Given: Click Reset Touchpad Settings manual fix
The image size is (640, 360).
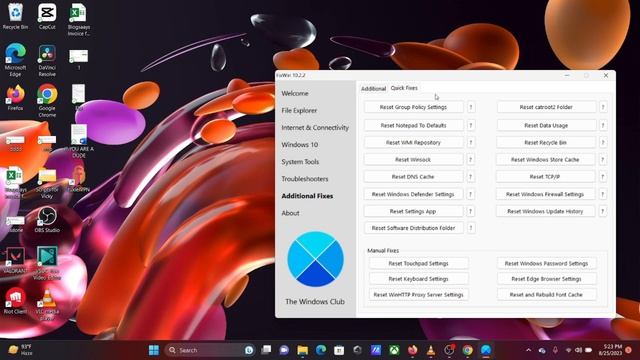Looking at the screenshot, I should pos(419,264).
